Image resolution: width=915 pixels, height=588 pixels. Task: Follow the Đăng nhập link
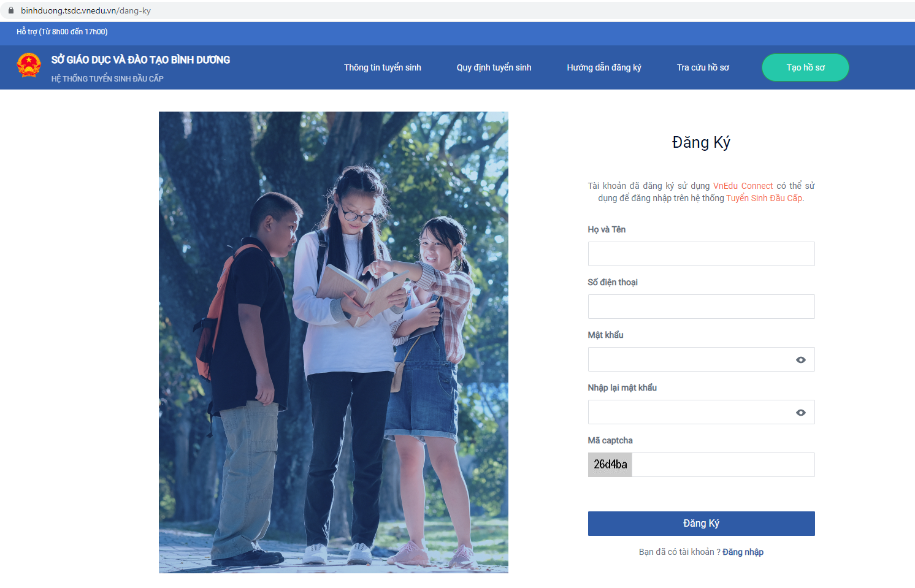tap(743, 552)
